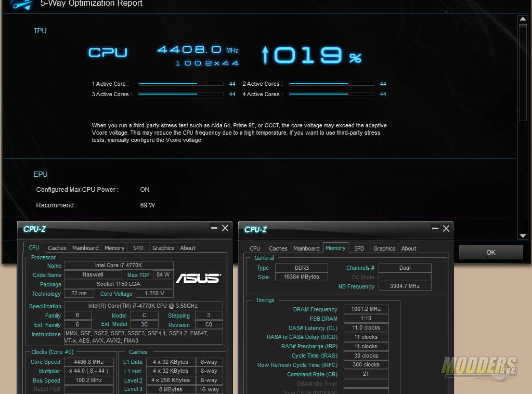Open About tab in left CPU-Z window
532x394 pixels.
point(188,248)
